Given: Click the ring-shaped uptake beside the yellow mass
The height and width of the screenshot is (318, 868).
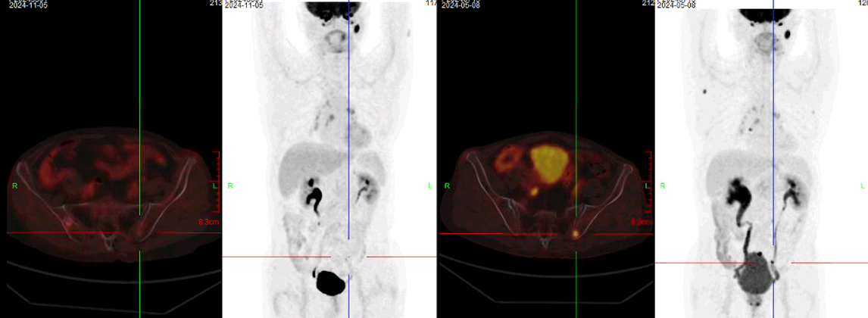Looking at the screenshot, I should tap(508, 159).
